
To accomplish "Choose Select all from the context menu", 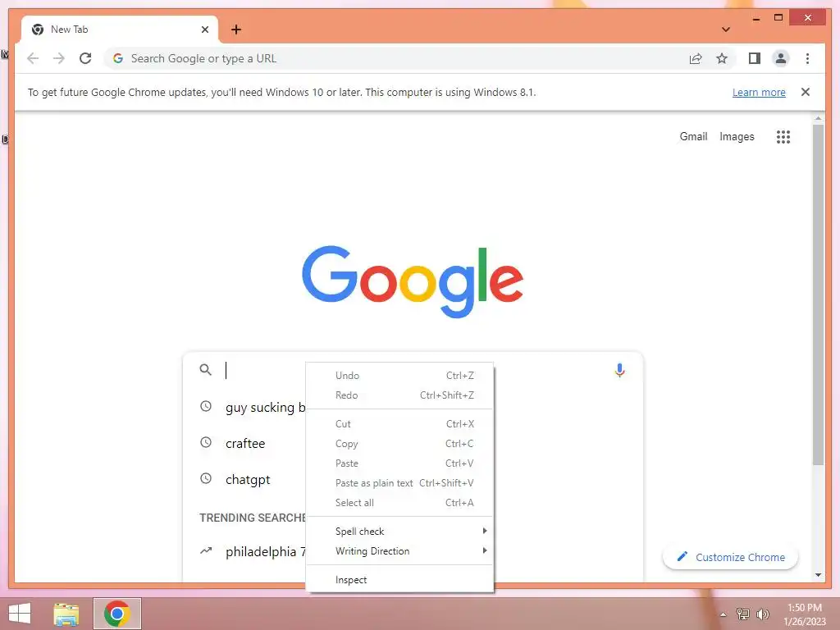I will coord(399,503).
